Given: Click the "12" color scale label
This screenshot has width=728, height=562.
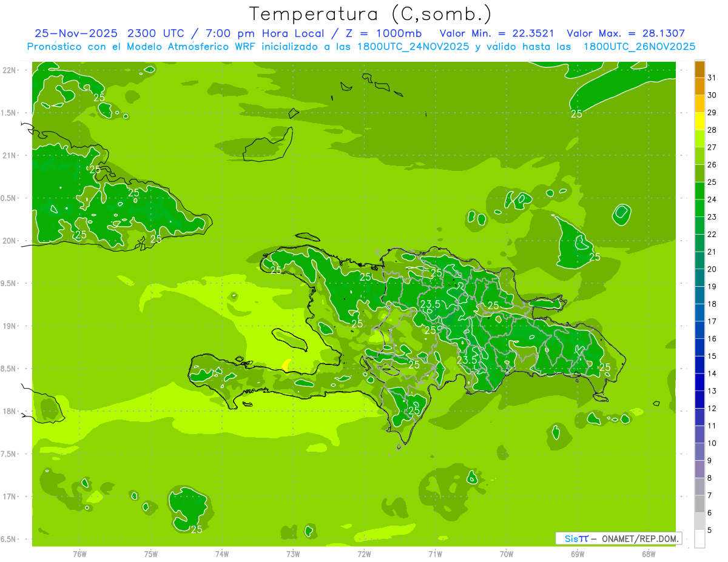Looking at the screenshot, I should (712, 409).
